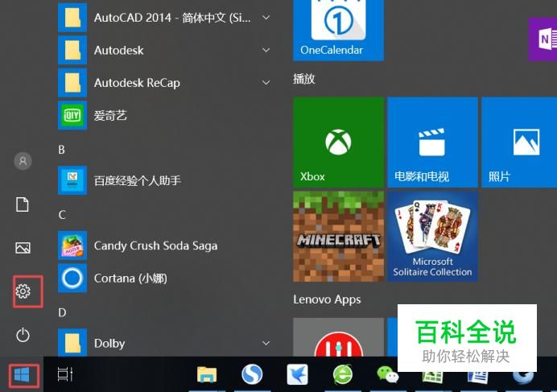Open the blue bird app in taskbar
This screenshot has height=392, width=557.
tap(297, 374)
